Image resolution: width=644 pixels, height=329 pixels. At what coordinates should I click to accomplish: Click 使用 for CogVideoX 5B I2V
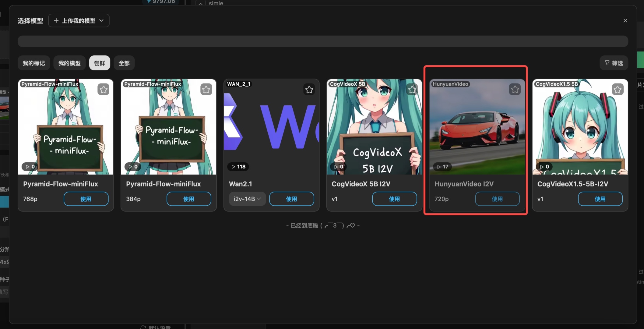tap(394, 199)
